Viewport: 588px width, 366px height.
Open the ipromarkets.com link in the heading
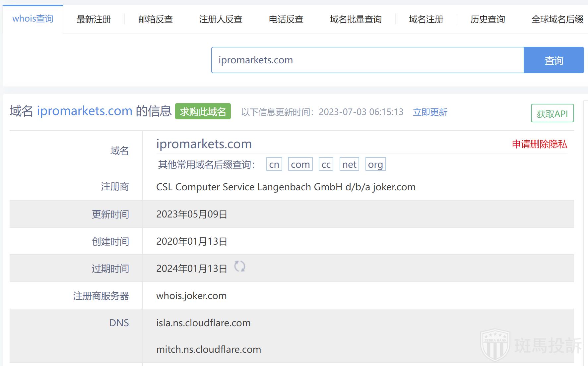(85, 111)
